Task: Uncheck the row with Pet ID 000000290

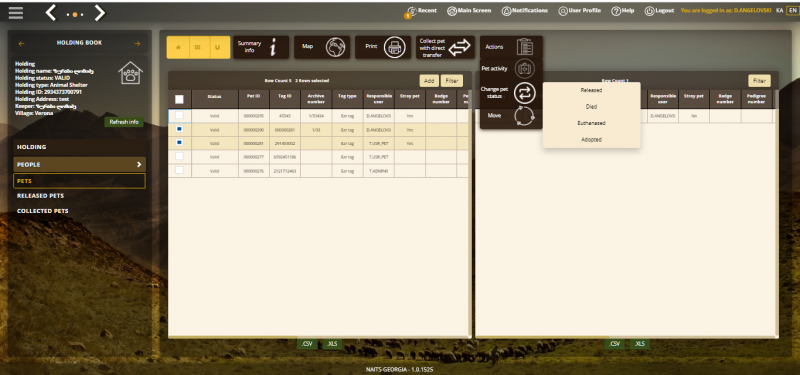Action: click(179, 130)
